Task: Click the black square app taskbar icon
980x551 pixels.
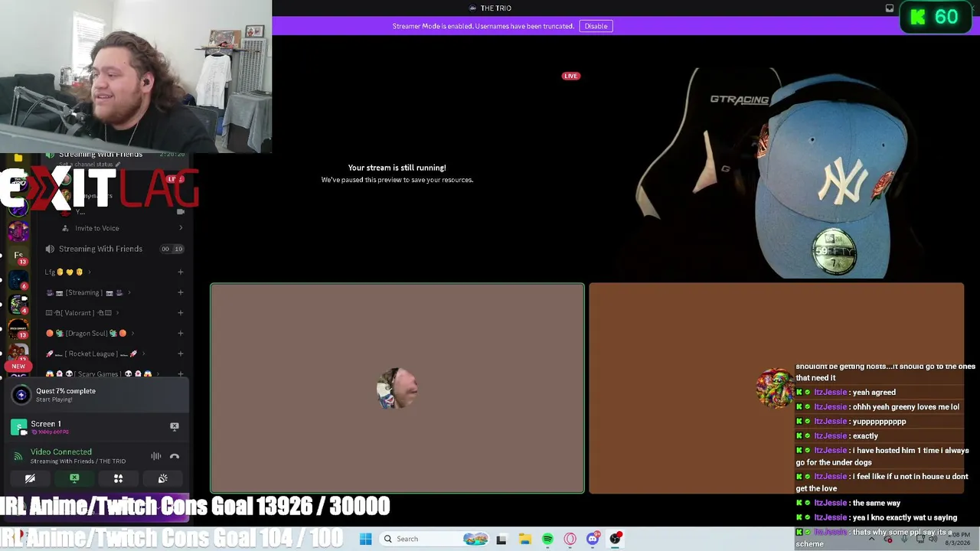Action: pos(501,539)
